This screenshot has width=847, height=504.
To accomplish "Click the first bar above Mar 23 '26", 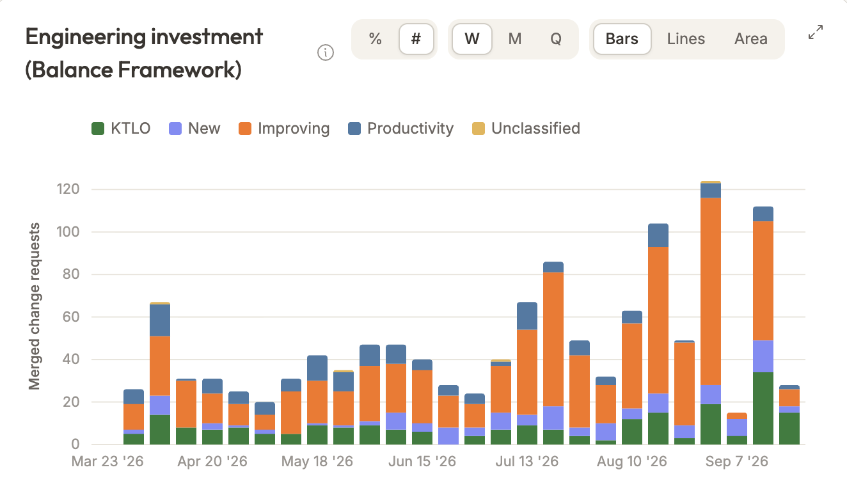I will tap(134, 416).
